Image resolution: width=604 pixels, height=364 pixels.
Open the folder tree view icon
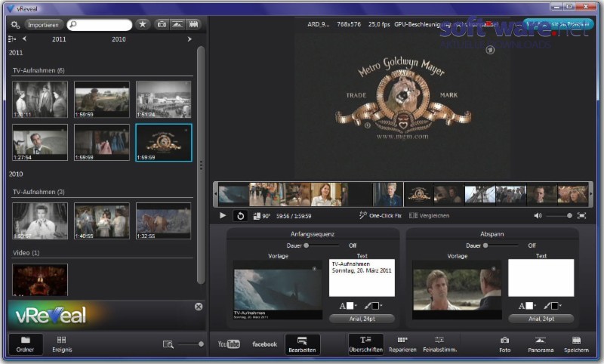[x=12, y=39]
